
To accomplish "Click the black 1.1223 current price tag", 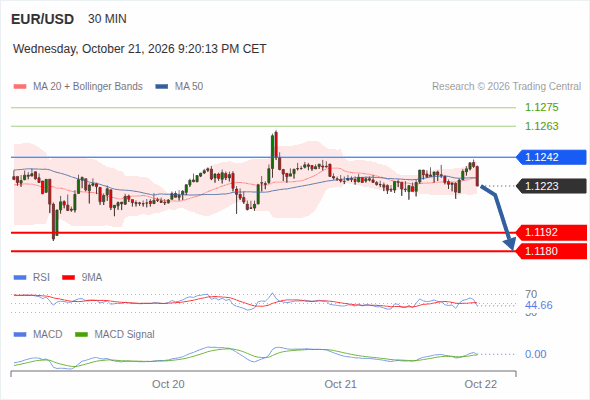I will [550, 186].
